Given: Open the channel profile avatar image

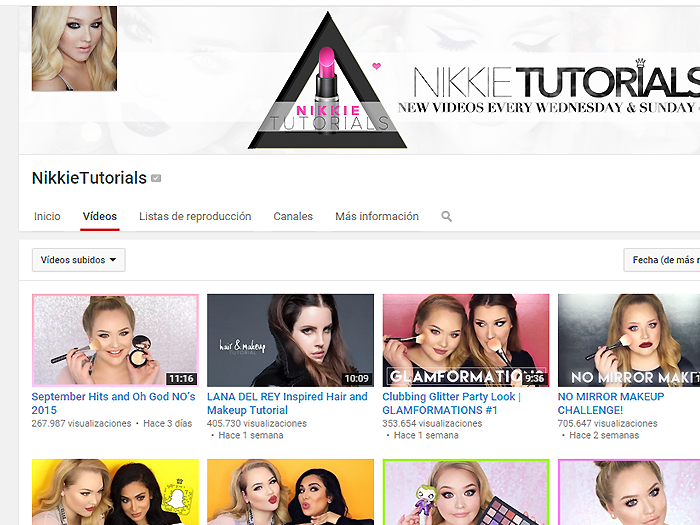Looking at the screenshot, I should [74, 48].
